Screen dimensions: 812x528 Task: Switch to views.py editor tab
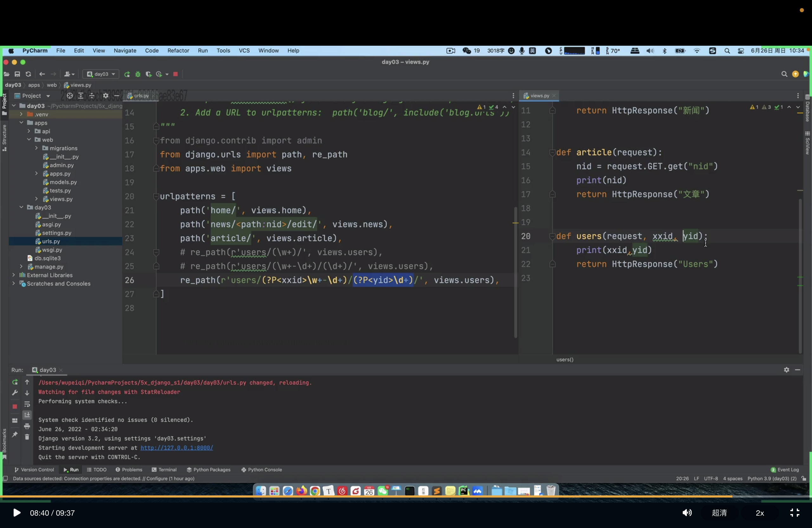[540, 96]
